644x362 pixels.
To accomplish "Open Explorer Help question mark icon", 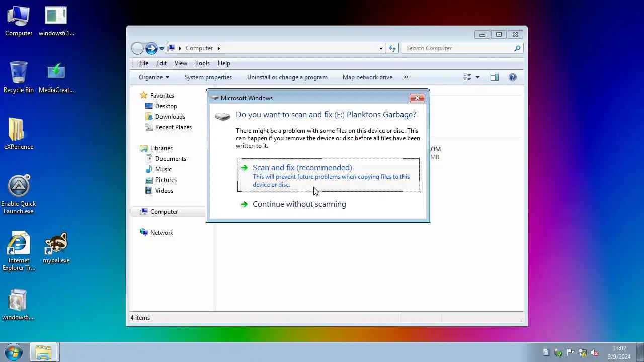I will tap(512, 77).
